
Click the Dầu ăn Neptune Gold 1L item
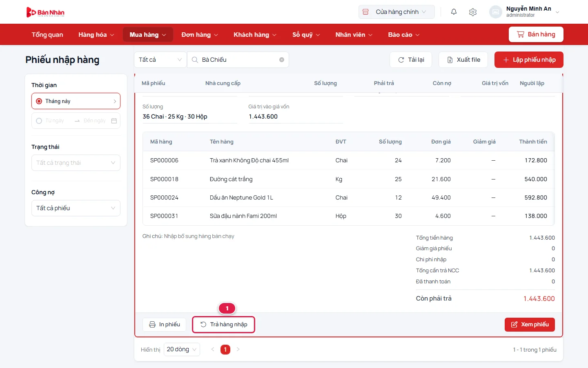tap(241, 197)
